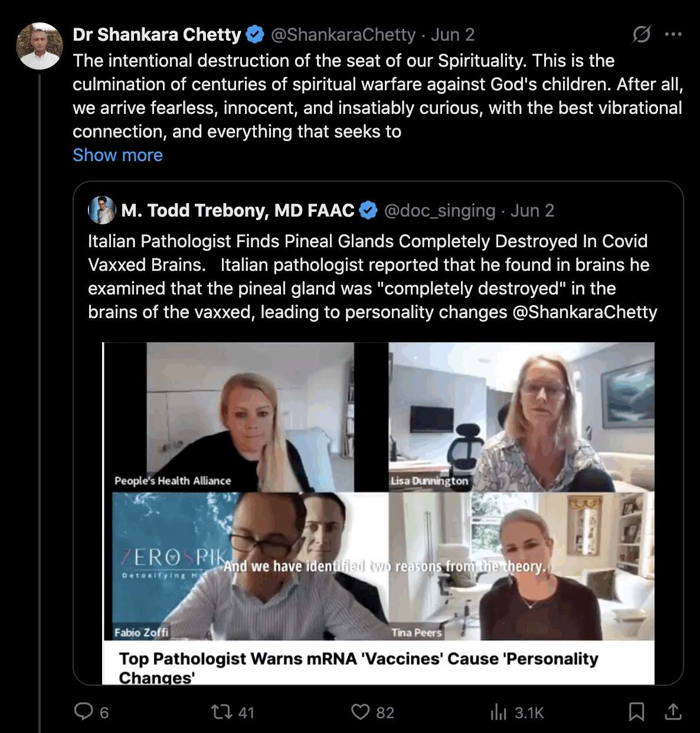View tweet analytics bar chart icon
Viewport: 700px width, 733px height.
point(499,712)
